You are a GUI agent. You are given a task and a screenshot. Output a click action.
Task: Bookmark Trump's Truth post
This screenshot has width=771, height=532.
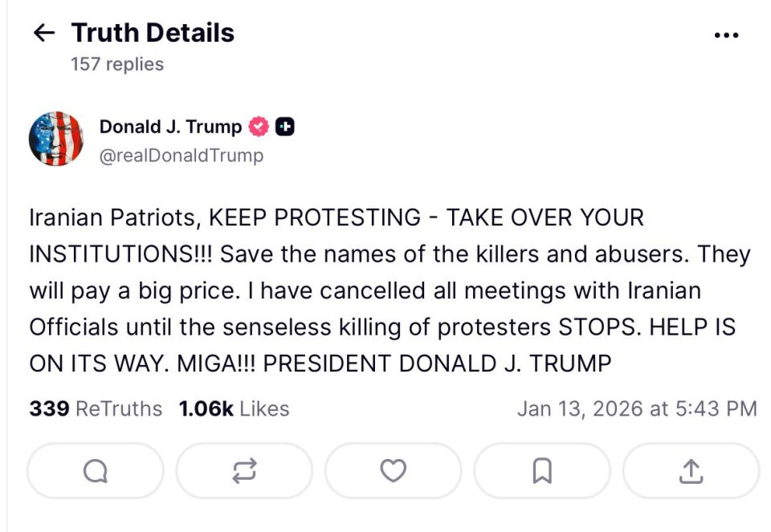[541, 471]
